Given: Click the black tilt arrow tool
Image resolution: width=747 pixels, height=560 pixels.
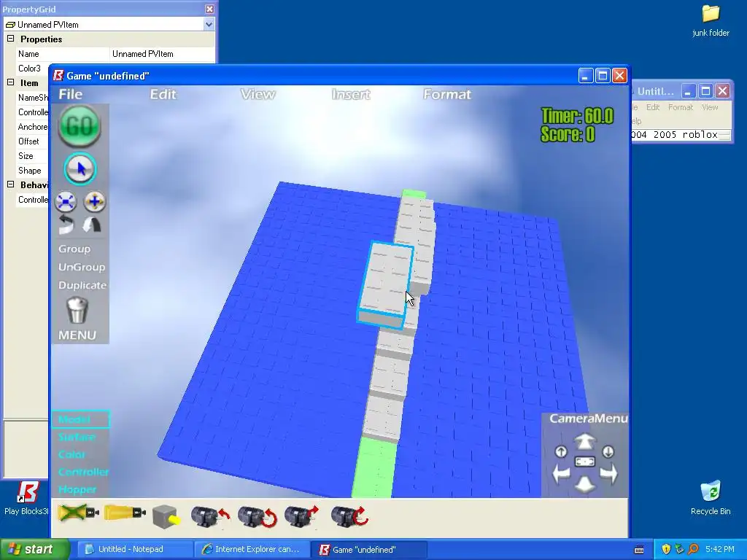Looking at the screenshot, I should pyautogui.click(x=92, y=225).
